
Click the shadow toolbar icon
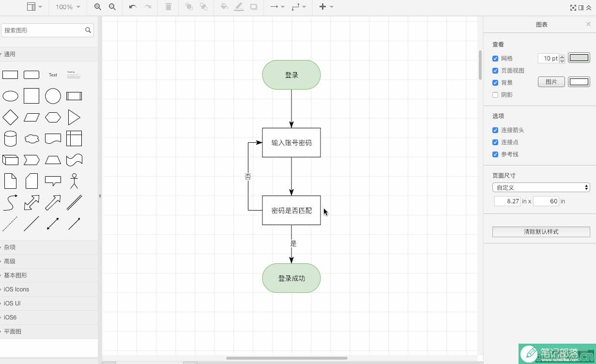(x=254, y=7)
